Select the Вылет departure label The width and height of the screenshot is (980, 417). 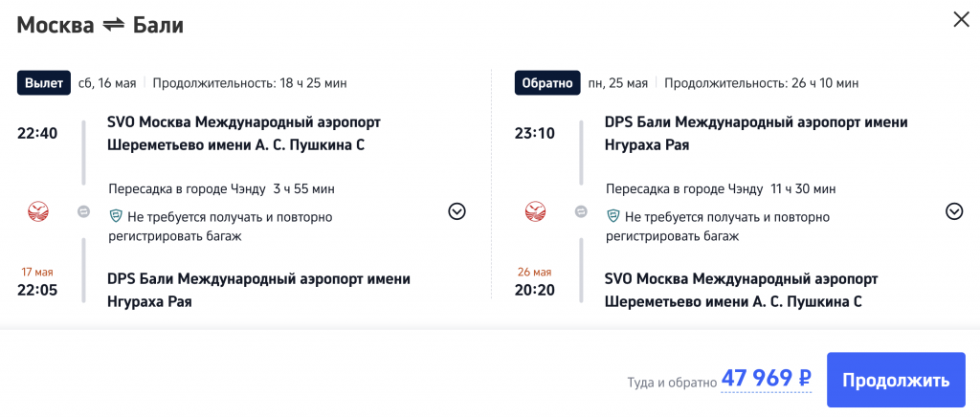coord(45,83)
